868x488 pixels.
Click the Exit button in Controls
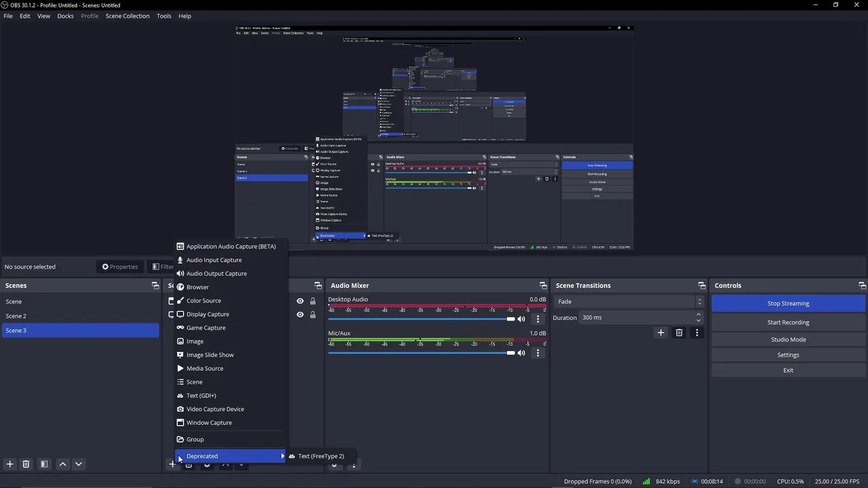[x=788, y=371]
